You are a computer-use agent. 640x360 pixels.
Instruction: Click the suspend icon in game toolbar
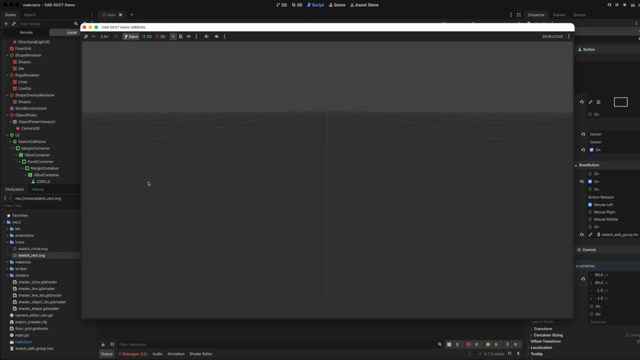click(x=86, y=37)
